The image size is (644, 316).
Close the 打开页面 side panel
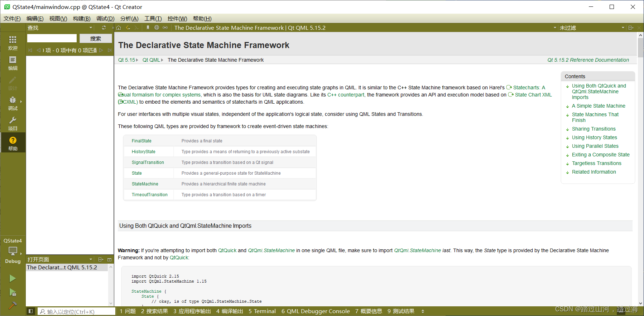110,259
